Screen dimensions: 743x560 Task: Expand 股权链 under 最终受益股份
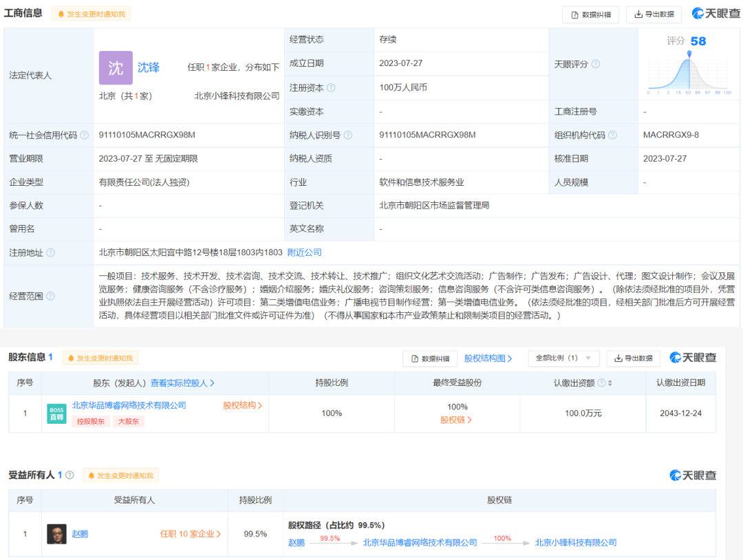[x=456, y=420]
